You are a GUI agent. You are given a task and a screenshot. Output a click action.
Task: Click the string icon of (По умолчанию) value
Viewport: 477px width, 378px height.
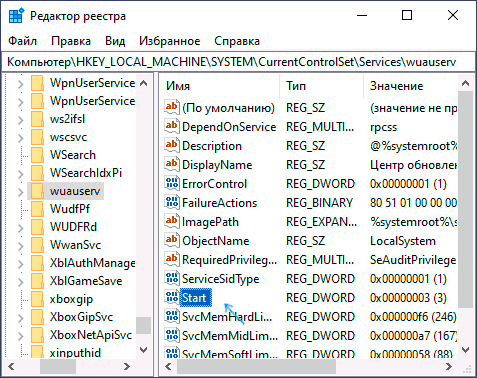pos(172,107)
